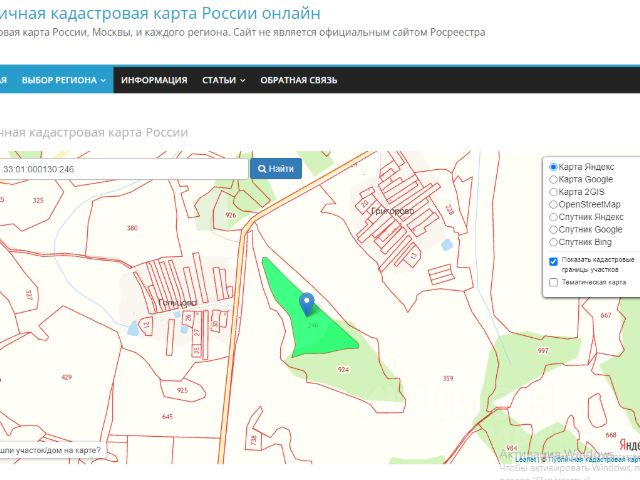
Task: Click parcel labeled 924
Action: tap(343, 369)
